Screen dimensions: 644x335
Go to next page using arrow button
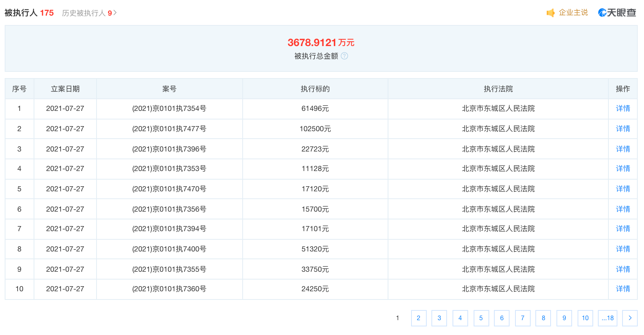[x=630, y=318]
